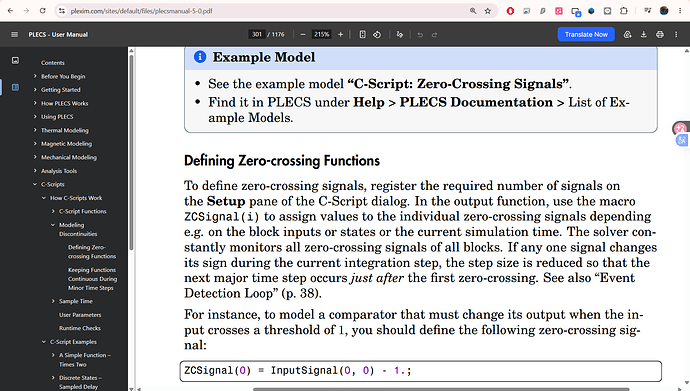Click the blue cube extension icon
Image resolution: width=690 pixels, height=391 pixels.
591,11
